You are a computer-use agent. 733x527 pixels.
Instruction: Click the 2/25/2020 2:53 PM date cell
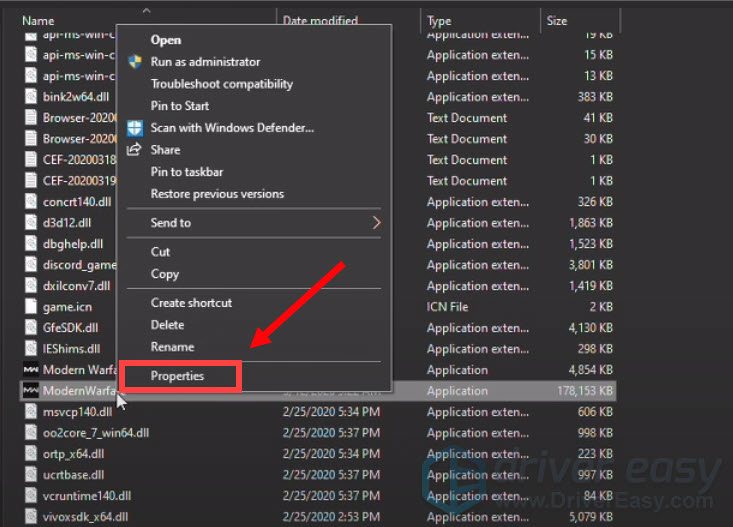coord(331,517)
